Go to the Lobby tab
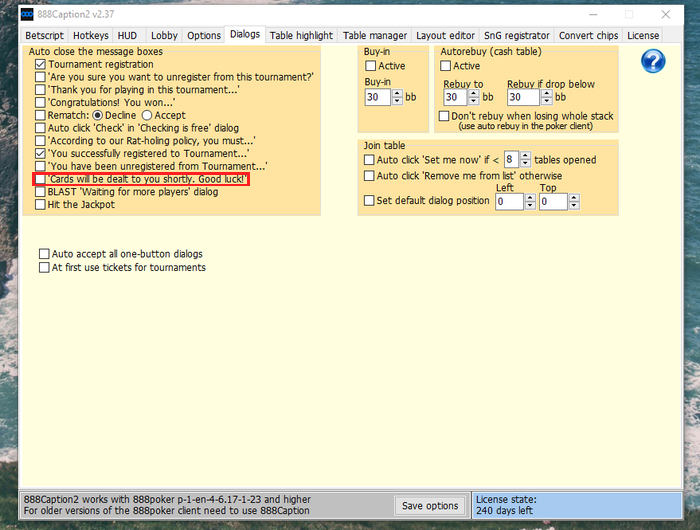 coord(164,35)
